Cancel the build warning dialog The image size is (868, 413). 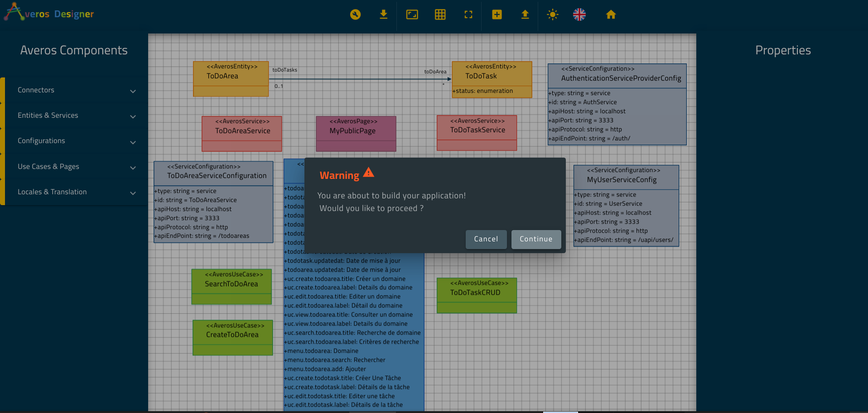[486, 239]
